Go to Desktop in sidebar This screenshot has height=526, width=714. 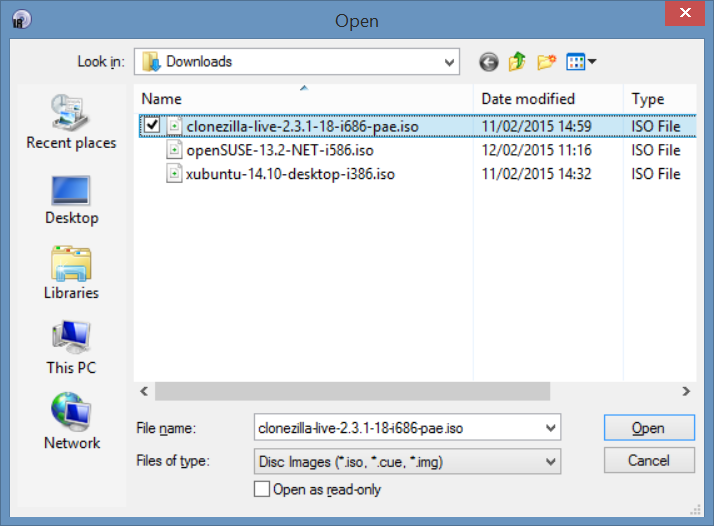[x=71, y=200]
